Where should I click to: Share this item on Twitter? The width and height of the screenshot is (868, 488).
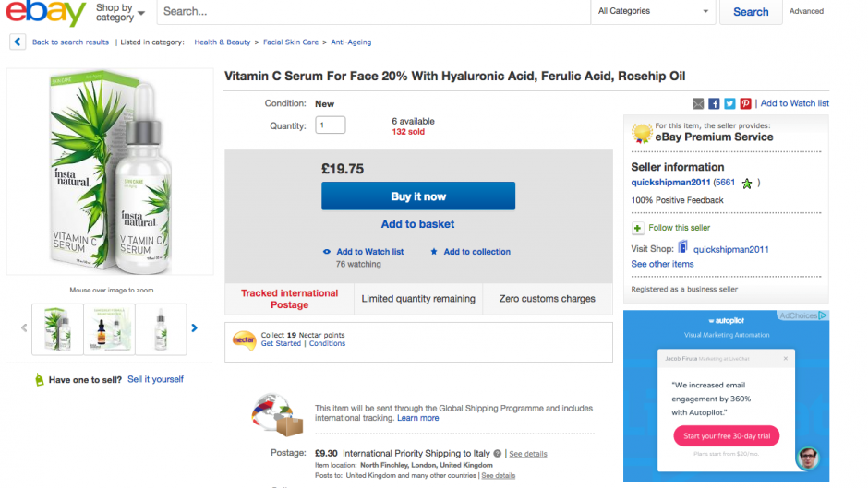click(x=729, y=103)
